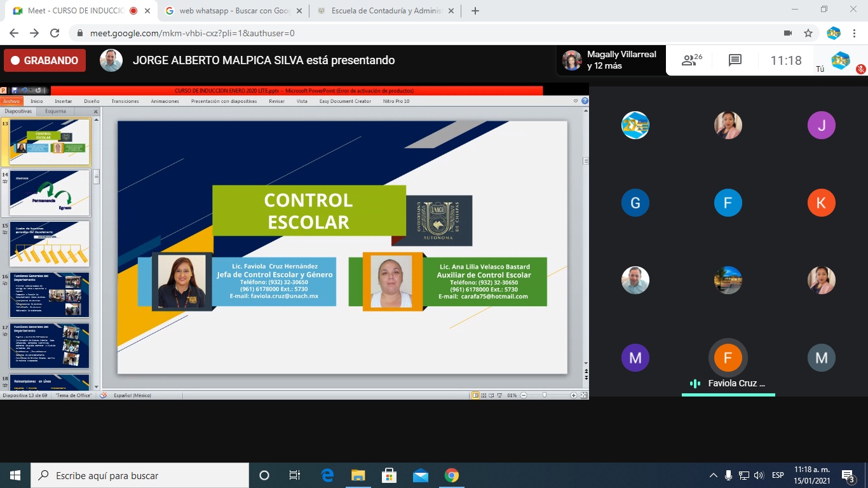Go back in browser history
868x488 pixels.
[x=14, y=33]
